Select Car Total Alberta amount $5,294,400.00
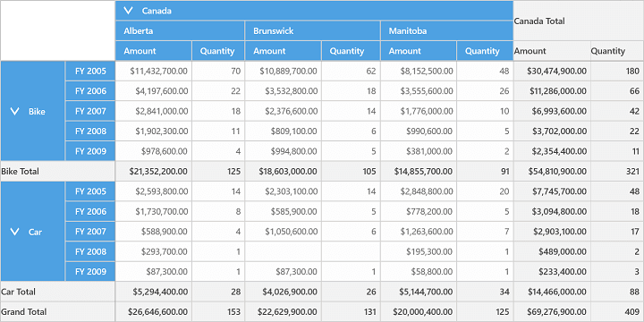644x322 pixels. 154,292
